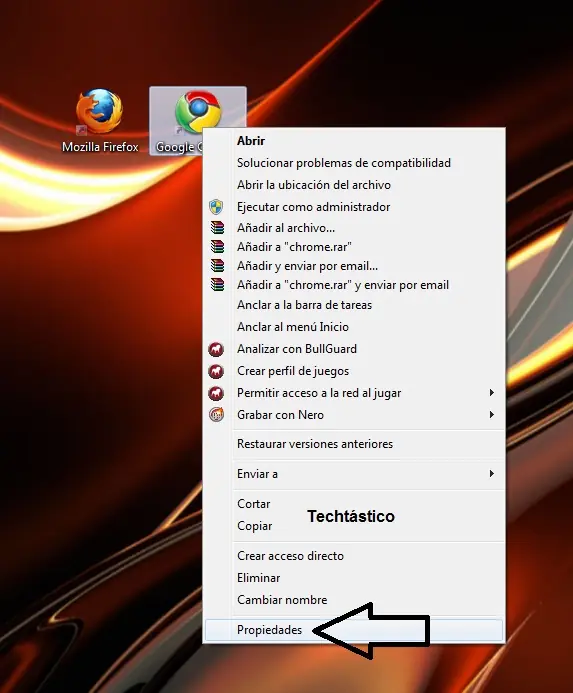
Task: Choose Crear perfil de juegos
Action: [354, 371]
